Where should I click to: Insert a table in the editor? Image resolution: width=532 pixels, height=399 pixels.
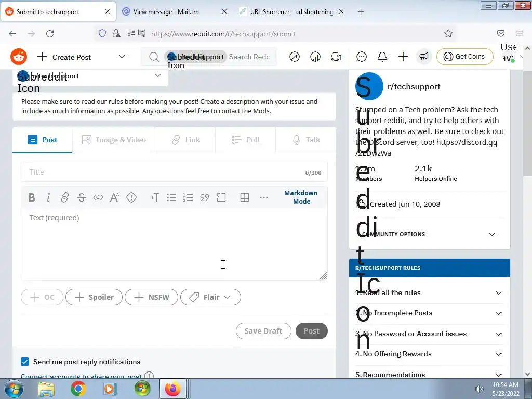[245, 197]
